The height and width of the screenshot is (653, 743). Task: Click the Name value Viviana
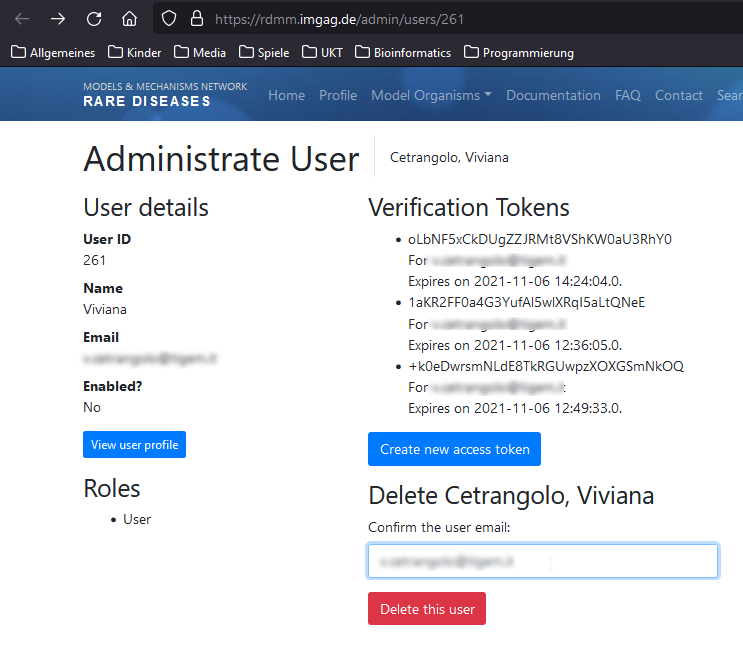(105, 309)
